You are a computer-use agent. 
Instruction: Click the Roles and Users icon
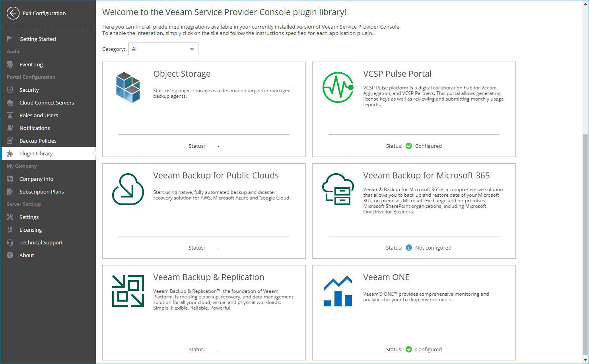tap(10, 115)
